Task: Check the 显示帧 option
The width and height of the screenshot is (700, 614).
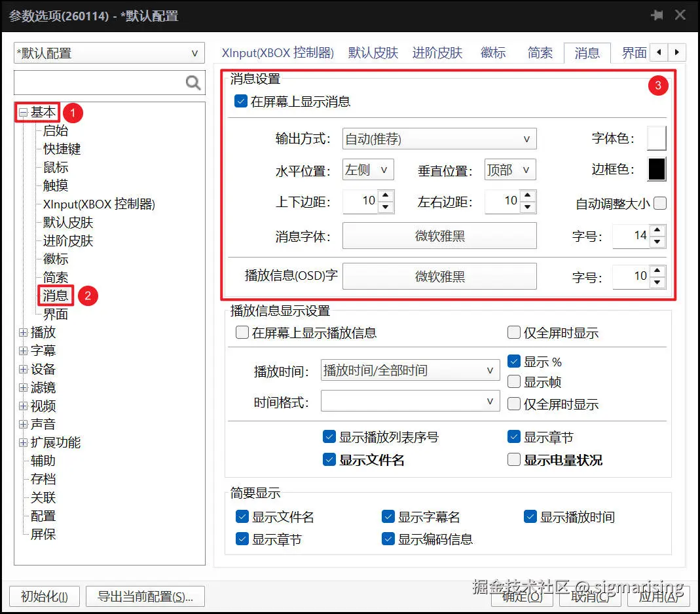Action: click(x=514, y=382)
